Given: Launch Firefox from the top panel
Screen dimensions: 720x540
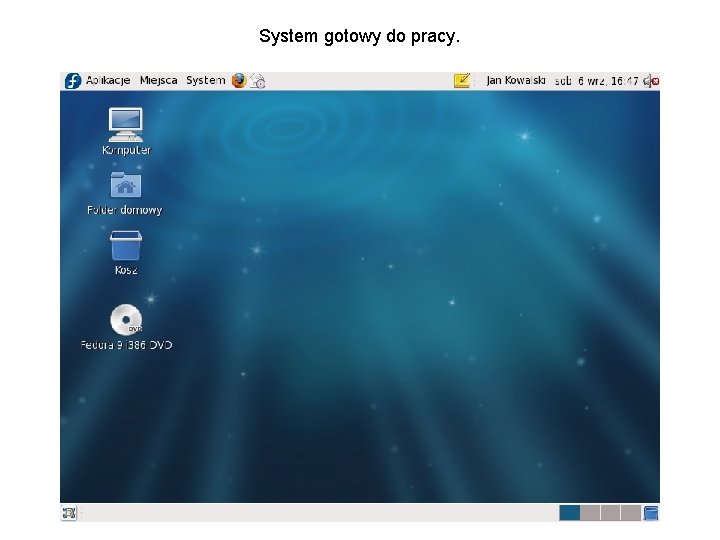Looking at the screenshot, I should 239,81.
